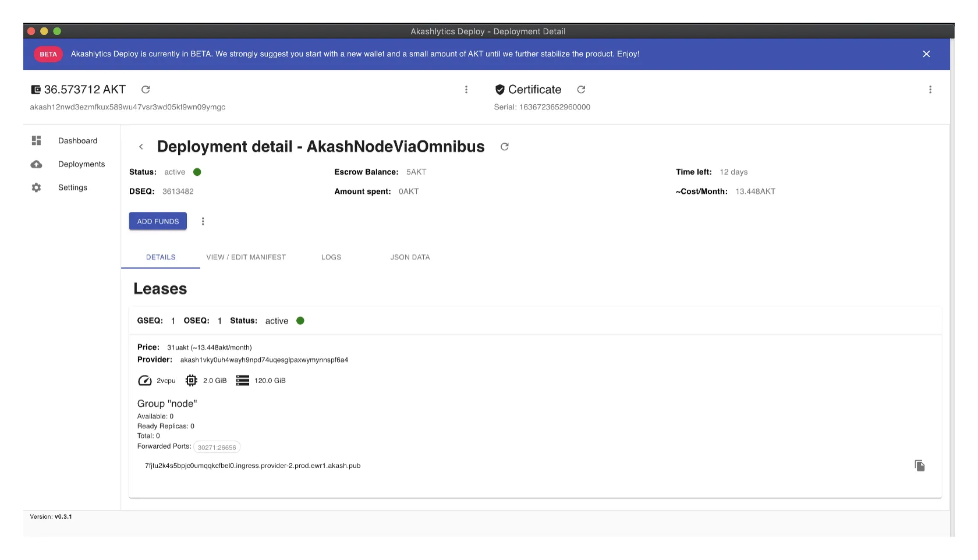Open deployment actions menu beside ADD FUNDS
The image size is (978, 560).
pos(203,221)
